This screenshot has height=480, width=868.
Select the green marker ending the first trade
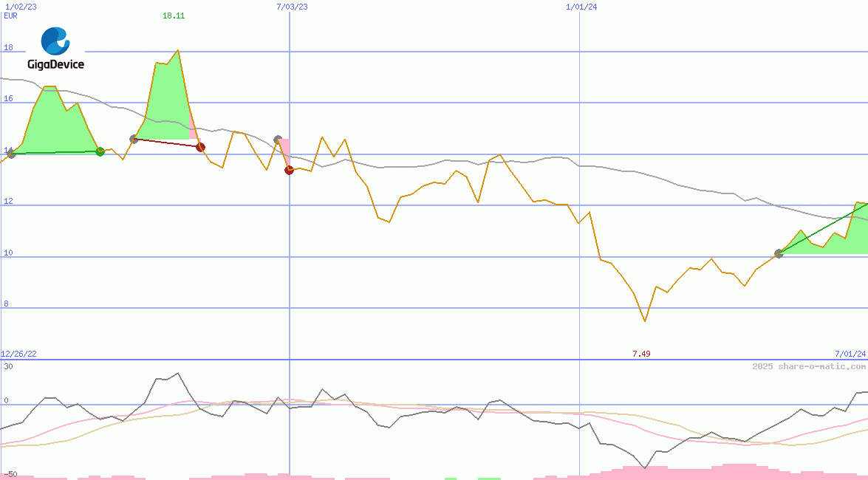pos(100,151)
